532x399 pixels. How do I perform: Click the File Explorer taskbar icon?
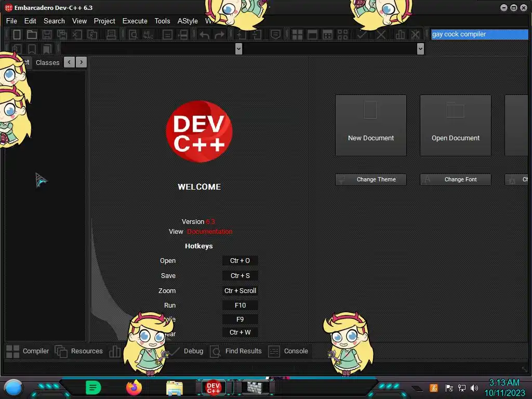[x=175, y=388]
